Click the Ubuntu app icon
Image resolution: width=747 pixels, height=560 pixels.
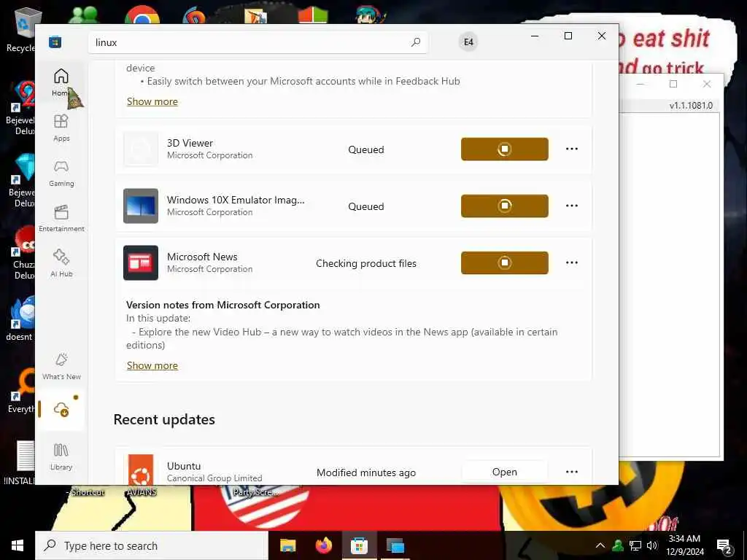(141, 470)
